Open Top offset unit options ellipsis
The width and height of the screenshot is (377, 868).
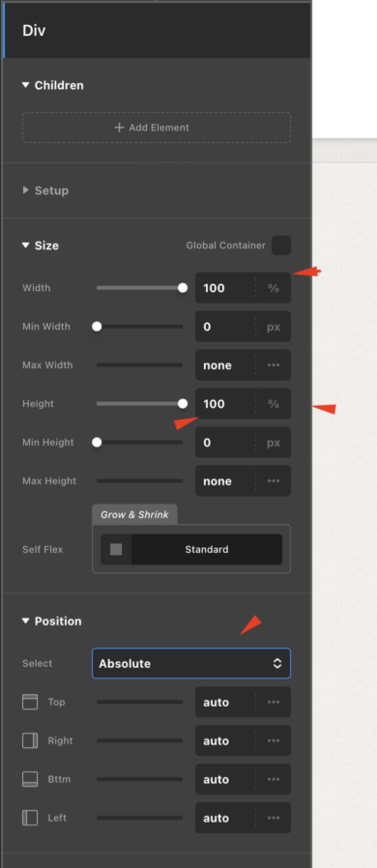coord(273,702)
